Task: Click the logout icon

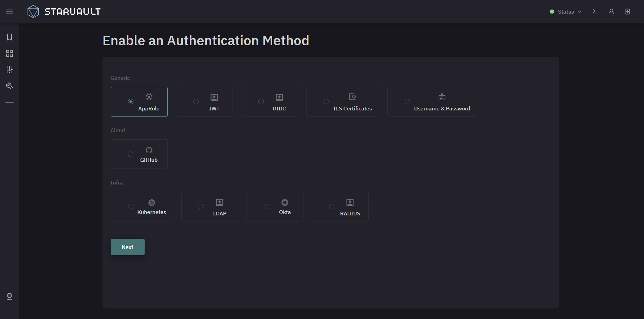Action: 628,12
